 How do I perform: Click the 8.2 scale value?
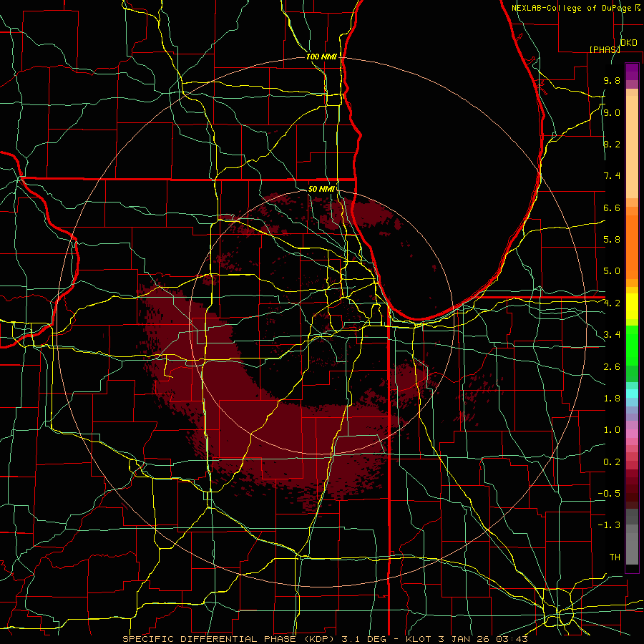click(x=612, y=144)
